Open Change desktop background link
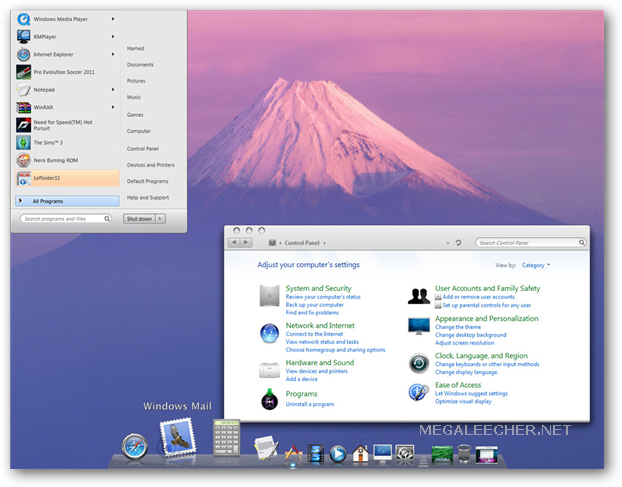 pos(470,335)
